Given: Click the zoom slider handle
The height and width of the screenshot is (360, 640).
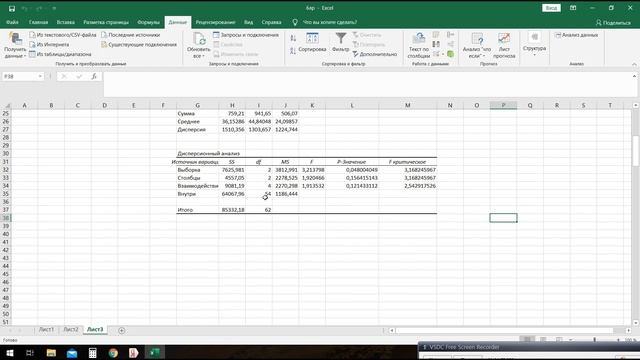Looking at the screenshot, I should (x=595, y=340).
